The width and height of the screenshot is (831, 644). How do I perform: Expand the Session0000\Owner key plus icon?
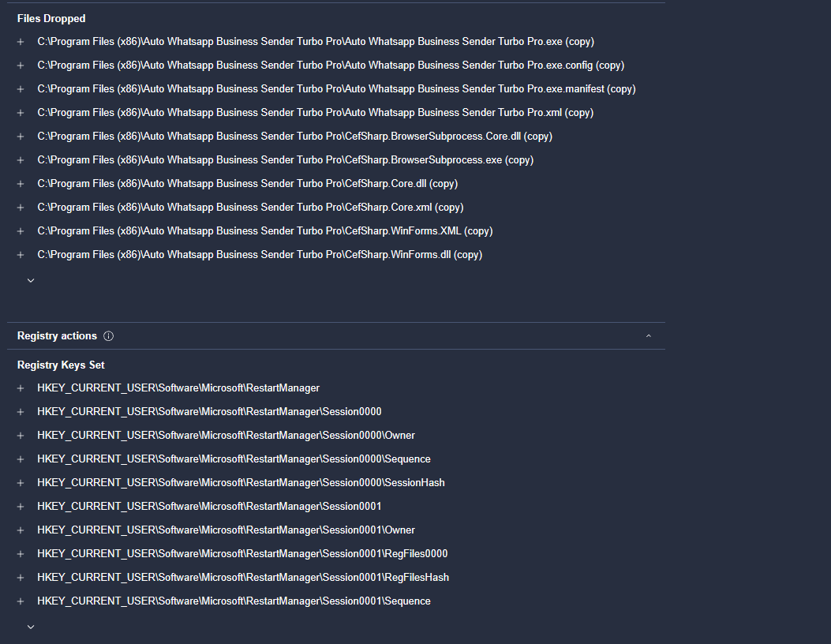pos(21,436)
